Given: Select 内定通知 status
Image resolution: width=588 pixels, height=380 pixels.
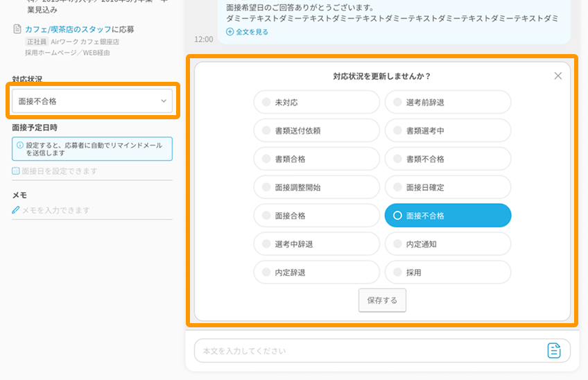Looking at the screenshot, I should click(448, 244).
